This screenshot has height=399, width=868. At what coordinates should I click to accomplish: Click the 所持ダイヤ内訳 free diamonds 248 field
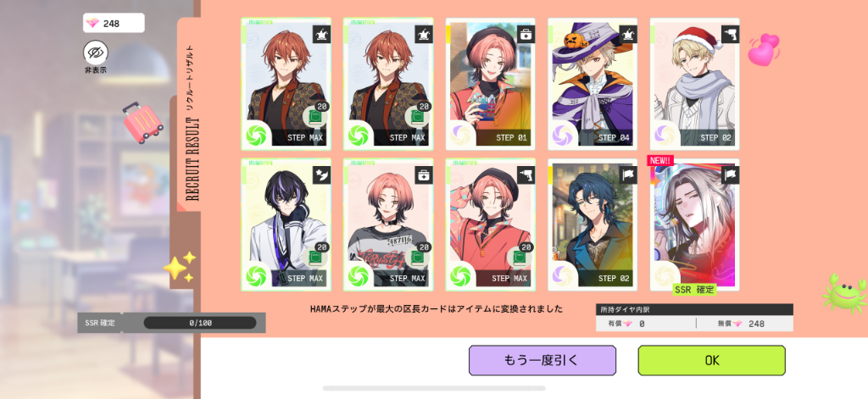coord(745,324)
